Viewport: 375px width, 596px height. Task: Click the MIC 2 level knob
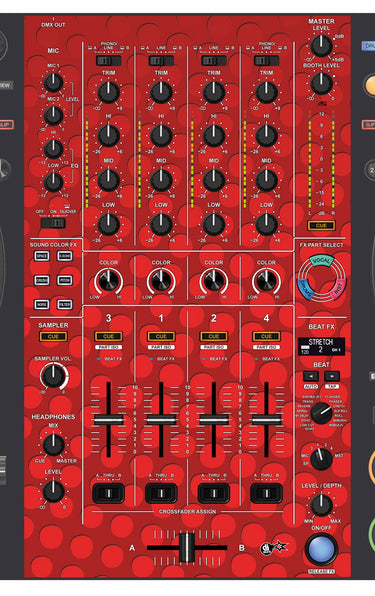pyautogui.click(x=53, y=115)
